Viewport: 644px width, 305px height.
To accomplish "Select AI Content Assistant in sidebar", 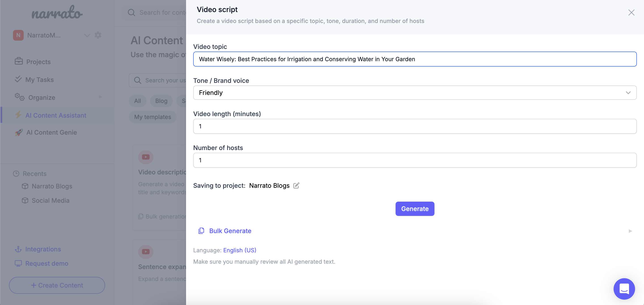I will (56, 115).
